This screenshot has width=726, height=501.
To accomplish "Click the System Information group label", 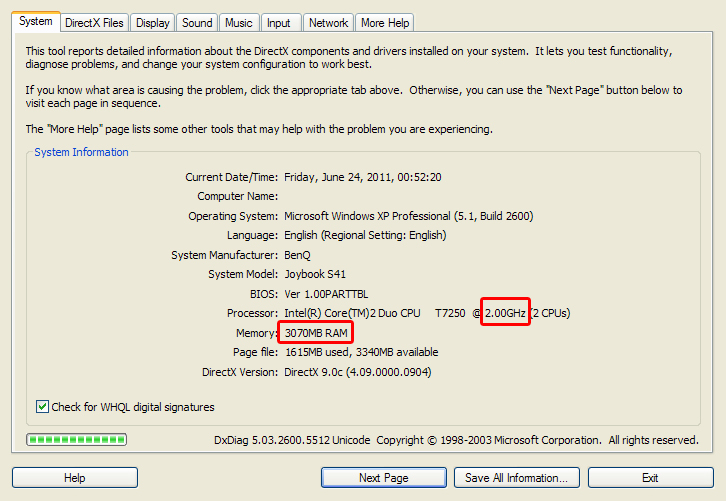I will pos(81,152).
